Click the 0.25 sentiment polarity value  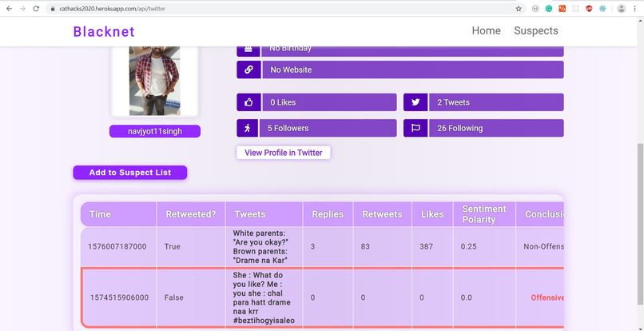tap(469, 247)
